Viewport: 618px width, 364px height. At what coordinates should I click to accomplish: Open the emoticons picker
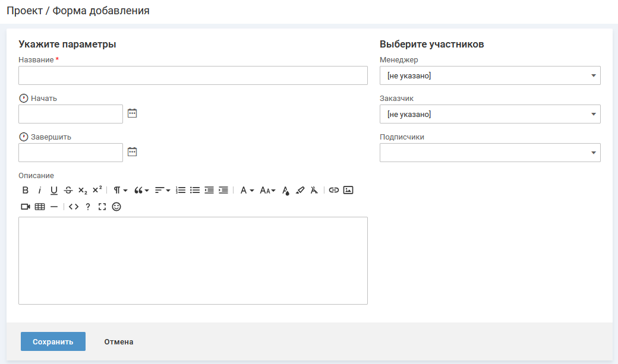tap(116, 207)
